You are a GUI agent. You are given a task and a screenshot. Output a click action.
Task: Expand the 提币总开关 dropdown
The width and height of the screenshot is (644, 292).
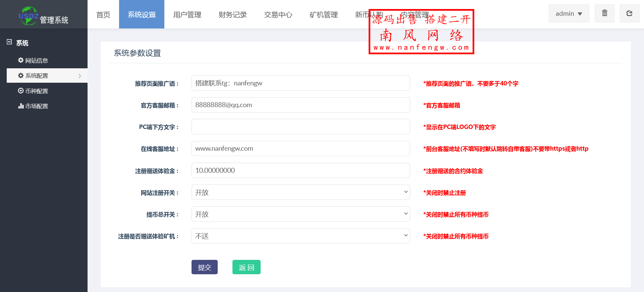pyautogui.click(x=301, y=214)
